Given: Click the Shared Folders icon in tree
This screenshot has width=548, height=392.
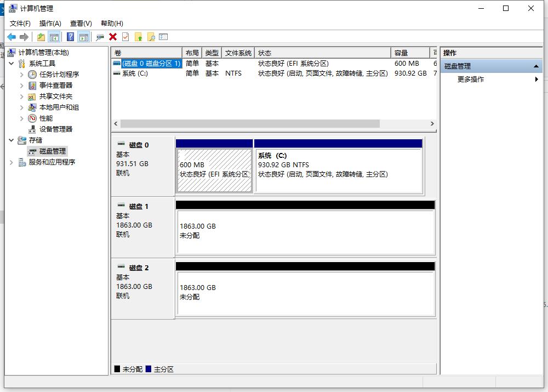Looking at the screenshot, I should (x=32, y=96).
